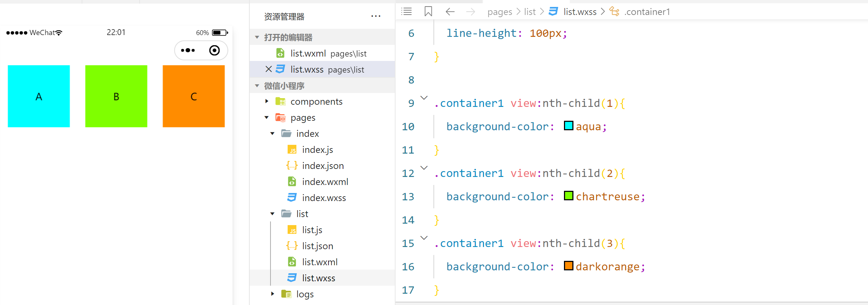The width and height of the screenshot is (868, 305).
Task: Fold the nth-child(2) rule on line 12
Action: pyautogui.click(x=424, y=168)
